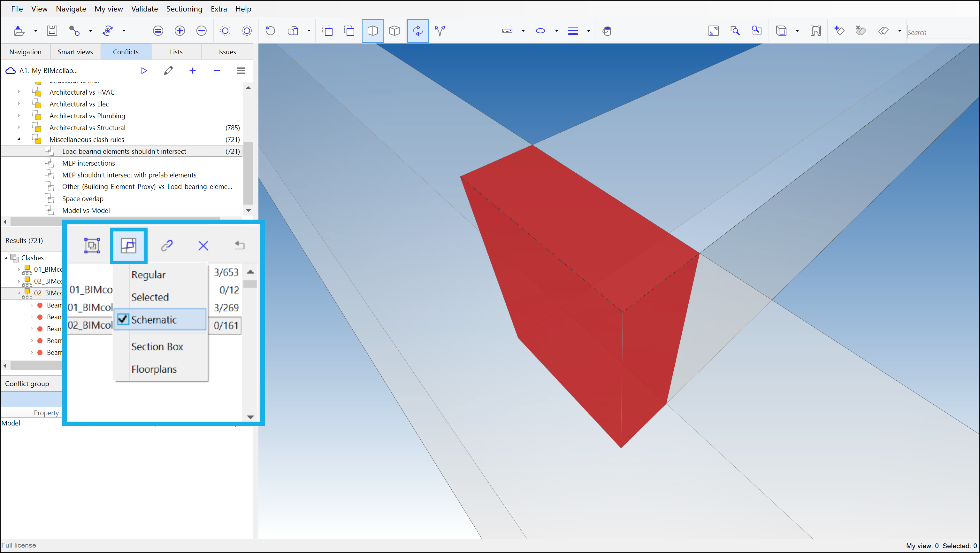Click the magnifier zoom icon
Viewport: 980px width, 553px height.
[x=735, y=31]
